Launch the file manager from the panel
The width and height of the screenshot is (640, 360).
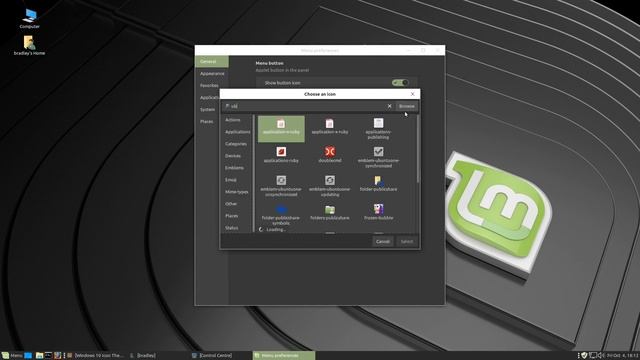39,356
